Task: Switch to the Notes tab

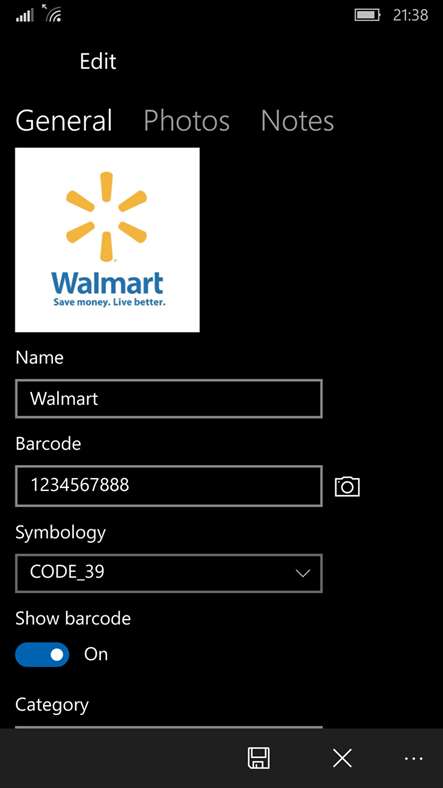Action: tap(297, 121)
